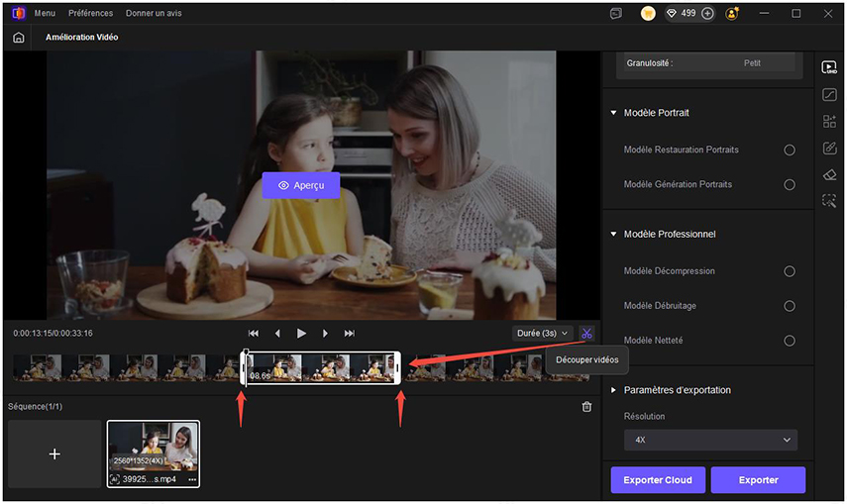The image size is (847, 504).
Task: Click the right trim handle of selection
Action: [397, 368]
